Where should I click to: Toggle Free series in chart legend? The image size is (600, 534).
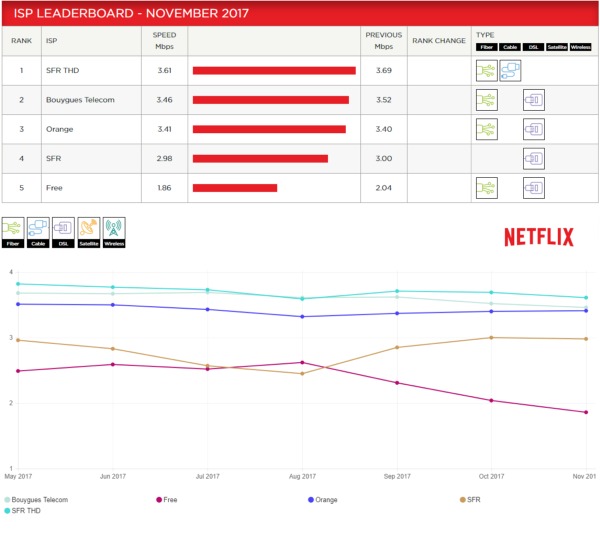click(167, 500)
